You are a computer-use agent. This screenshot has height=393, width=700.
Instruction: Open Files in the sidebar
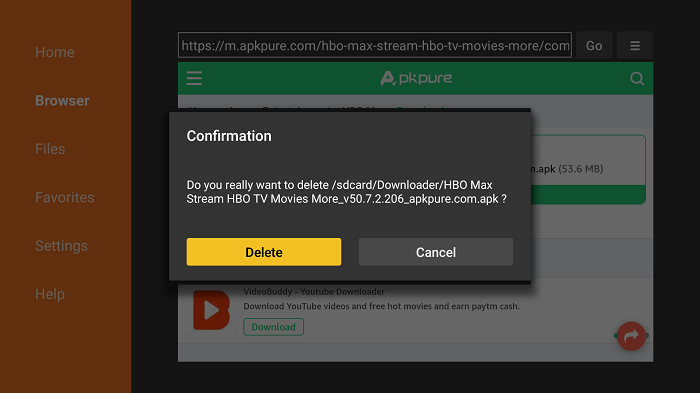pyautogui.click(x=50, y=149)
